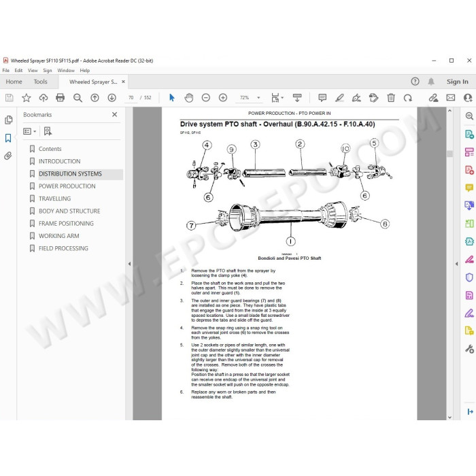Open the WORKING ARM bookmark
This screenshot has height=476, width=476.
pos(59,236)
